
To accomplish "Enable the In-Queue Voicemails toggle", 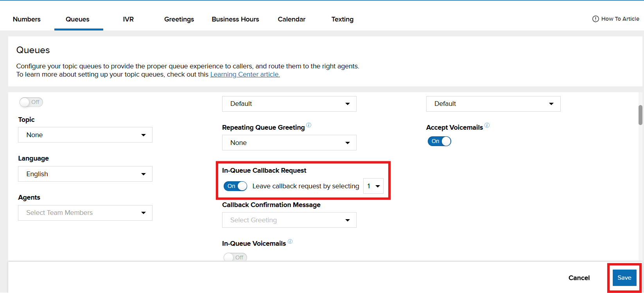I will (x=235, y=257).
